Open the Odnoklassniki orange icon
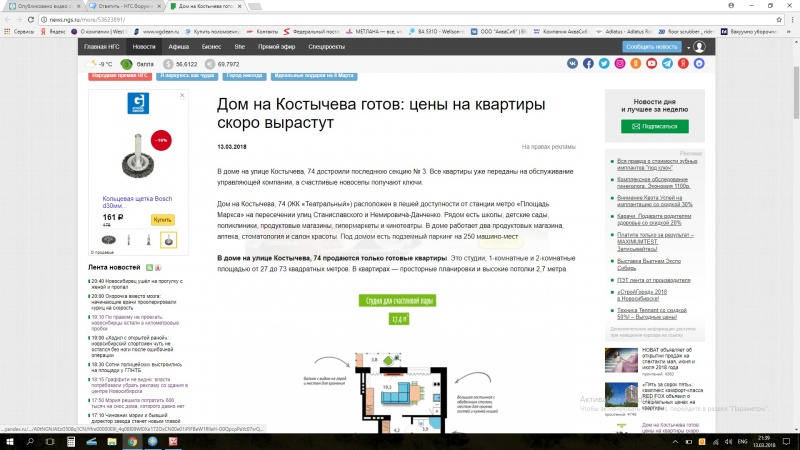Screen dimensions: 800x450 [x=635, y=64]
